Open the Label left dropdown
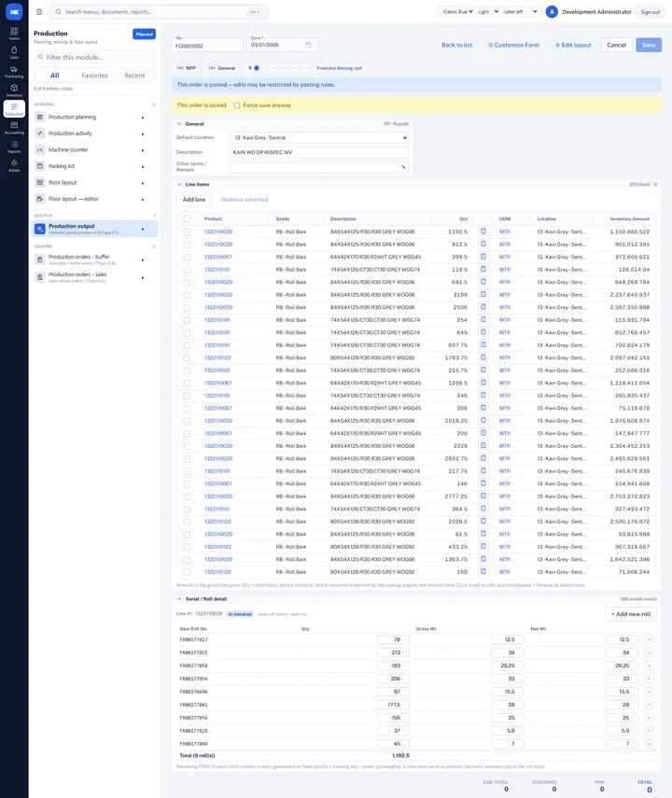Viewport: 672px width, 798px height. 520,12
